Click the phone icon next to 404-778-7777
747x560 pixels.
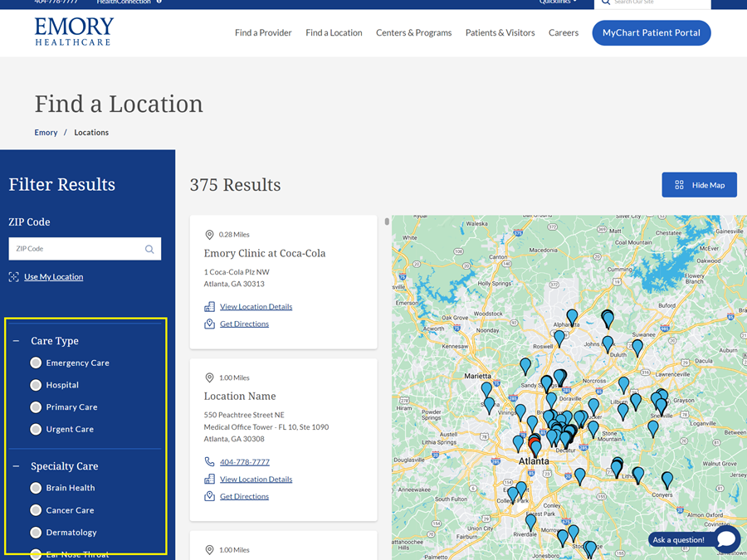point(210,461)
